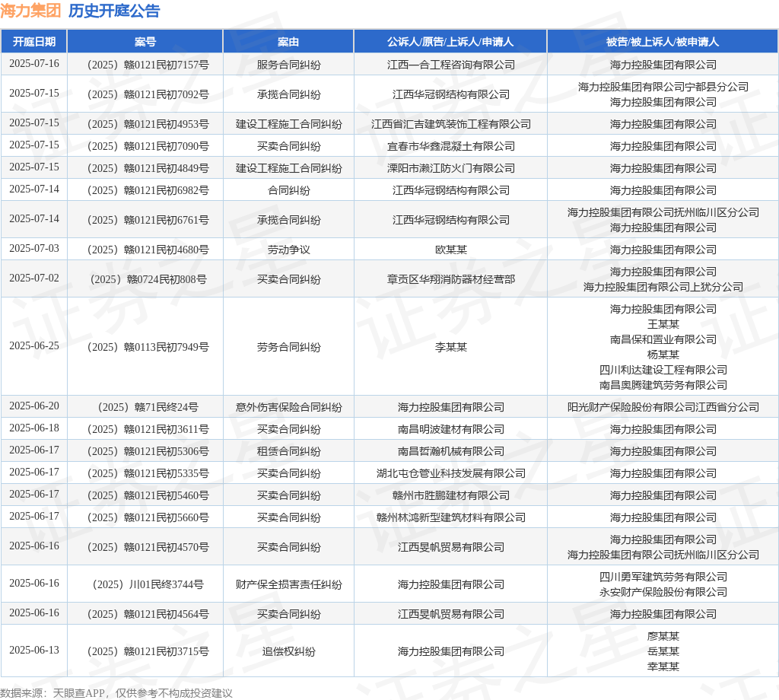Select plaintiff 溧阳市濑江防火门有限公司
The height and width of the screenshot is (700, 779).
tap(450, 168)
